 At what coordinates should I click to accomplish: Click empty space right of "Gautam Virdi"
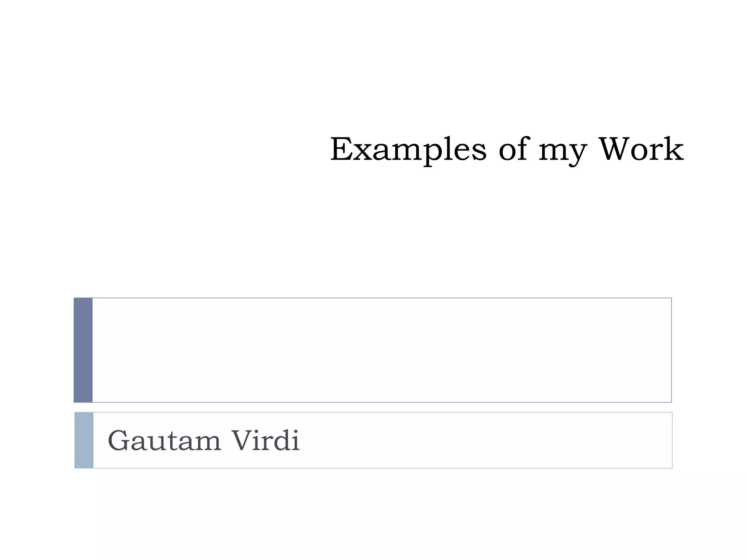pyautogui.click(x=485, y=440)
